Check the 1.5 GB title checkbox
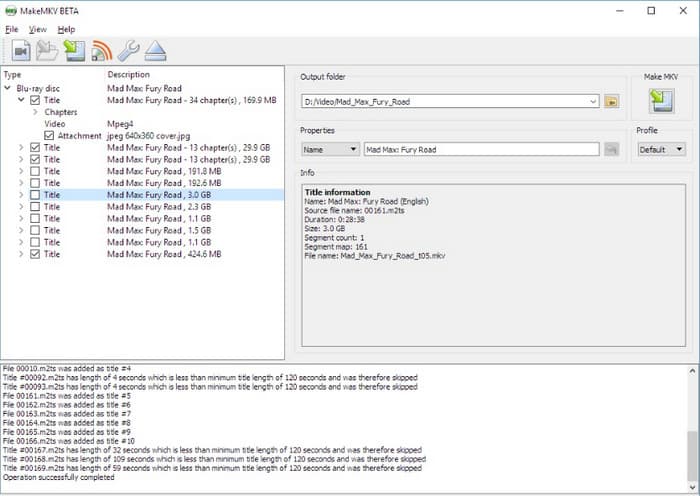The image size is (700, 496). [35, 230]
